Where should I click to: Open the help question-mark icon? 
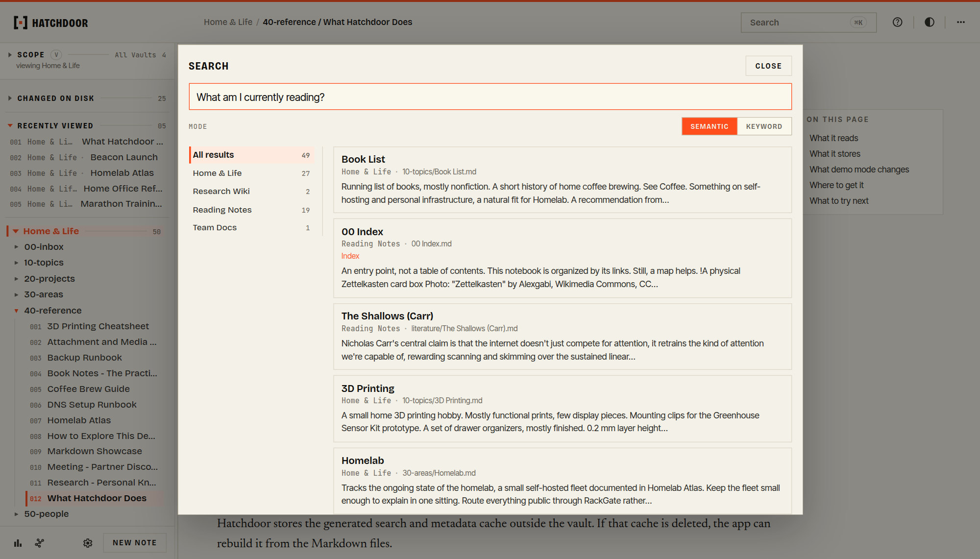897,23
